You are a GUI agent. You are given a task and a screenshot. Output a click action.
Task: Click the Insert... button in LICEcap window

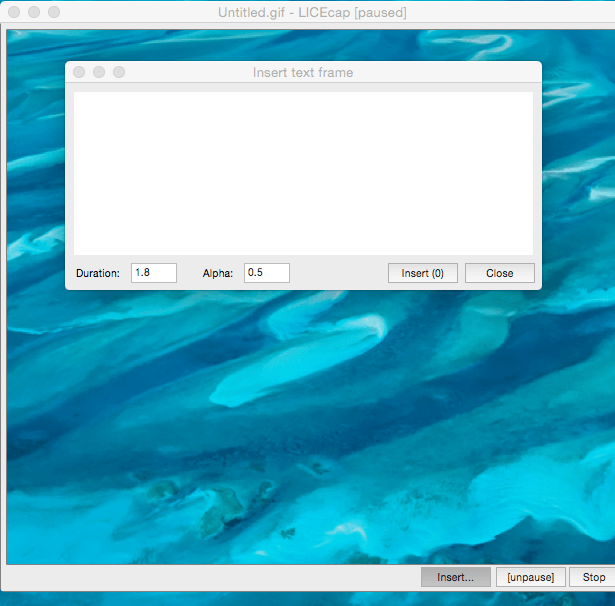click(x=455, y=577)
